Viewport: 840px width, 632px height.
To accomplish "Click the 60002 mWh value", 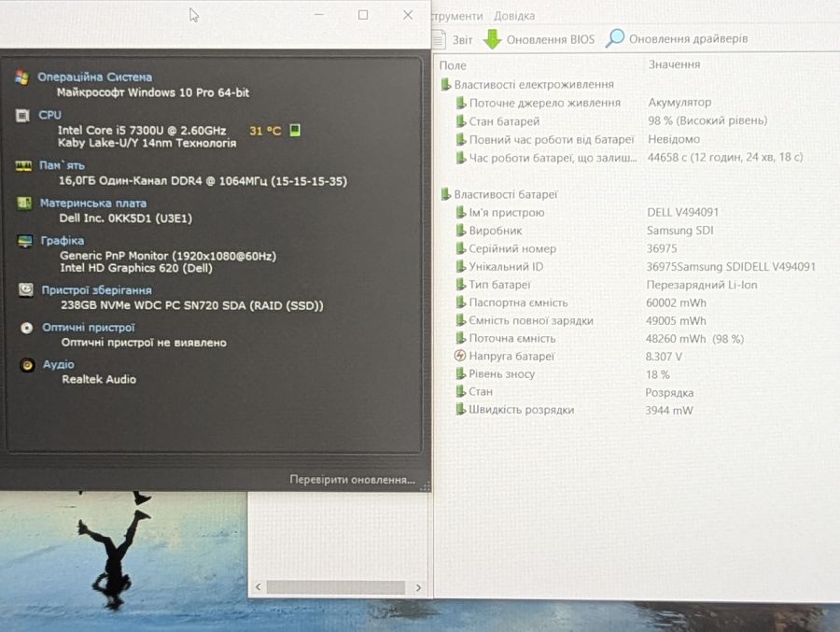I will point(676,302).
